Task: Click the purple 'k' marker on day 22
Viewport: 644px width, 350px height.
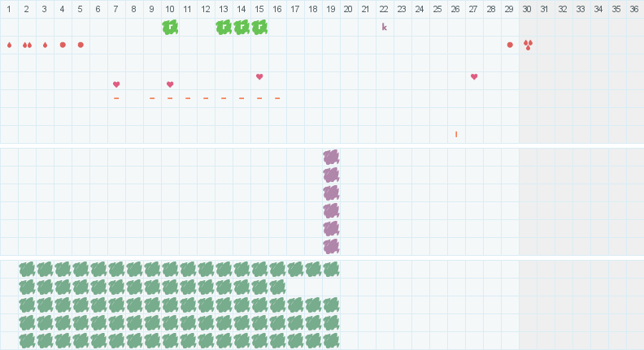Action: click(x=385, y=27)
